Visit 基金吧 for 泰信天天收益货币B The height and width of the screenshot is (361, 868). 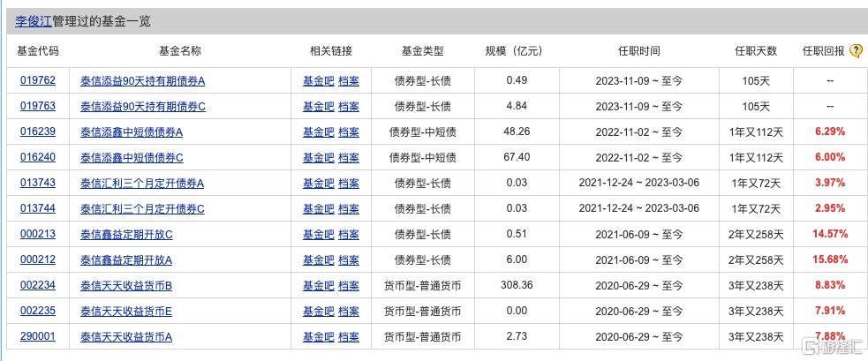click(x=318, y=286)
